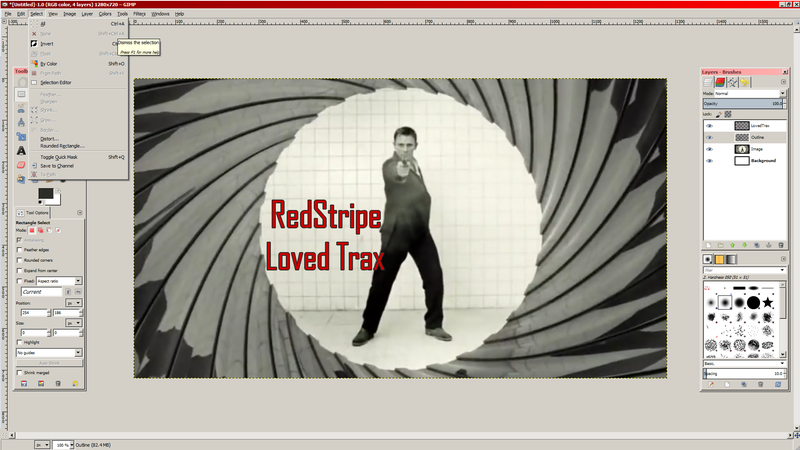The image size is (800, 450).
Task: Adjust the brush Spacing slider
Action: pyautogui.click(x=744, y=373)
